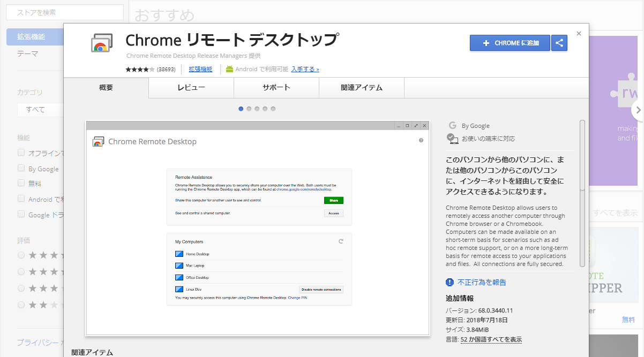Click the Office Desktop computer icon
The image size is (644, 357).
[179, 277]
